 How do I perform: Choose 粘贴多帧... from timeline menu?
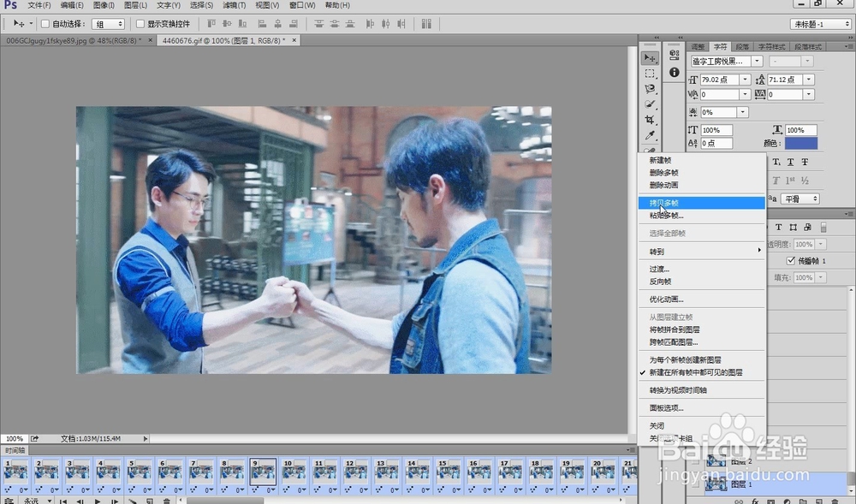[x=702, y=216]
